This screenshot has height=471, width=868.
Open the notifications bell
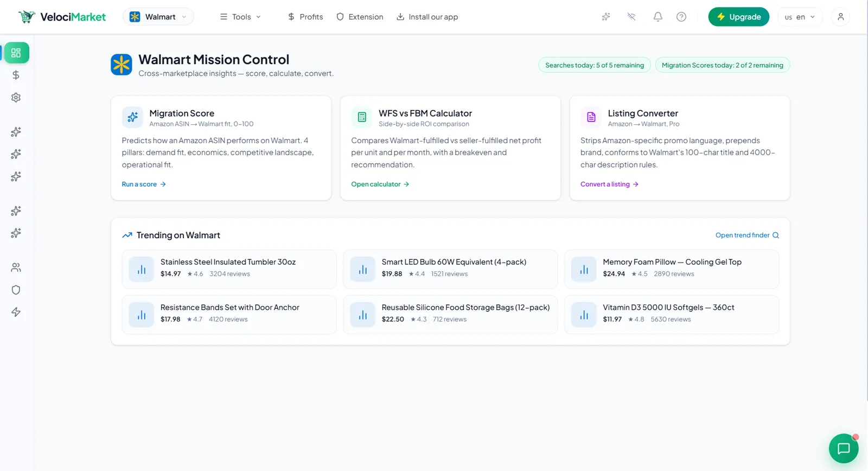point(658,17)
